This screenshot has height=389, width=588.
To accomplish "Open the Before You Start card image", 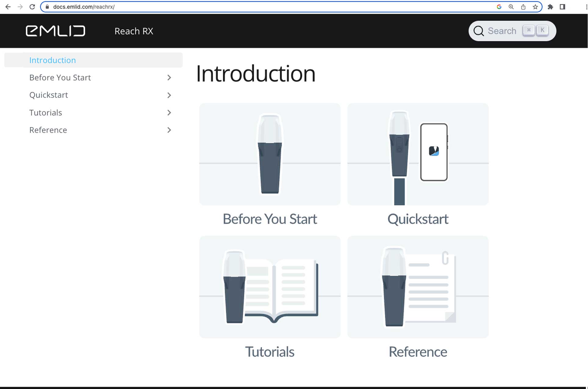I will tap(270, 154).
